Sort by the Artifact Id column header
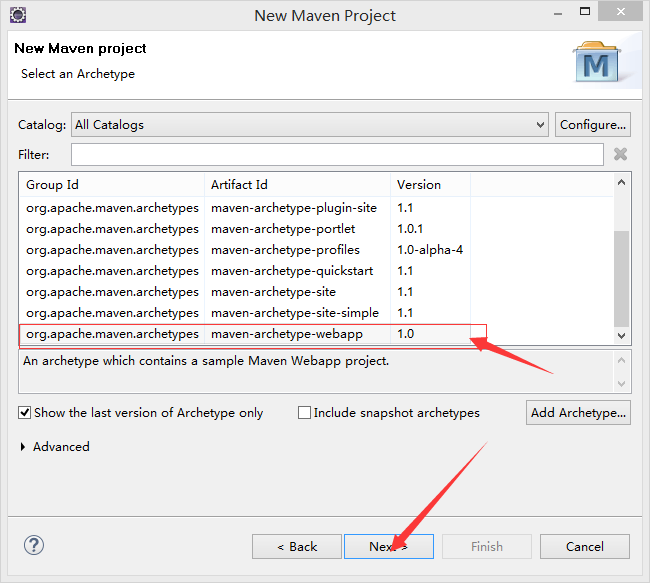 pyautogui.click(x=298, y=185)
